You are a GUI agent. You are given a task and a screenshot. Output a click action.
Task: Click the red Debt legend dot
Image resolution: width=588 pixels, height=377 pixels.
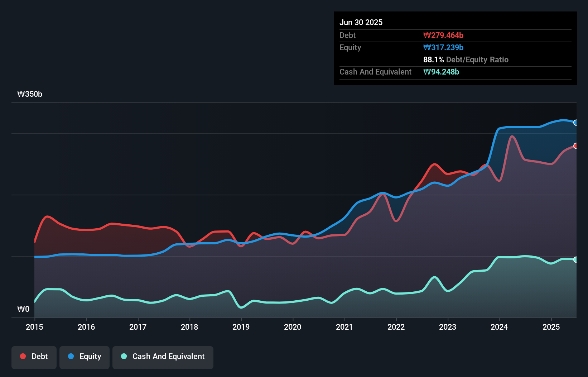point(22,356)
